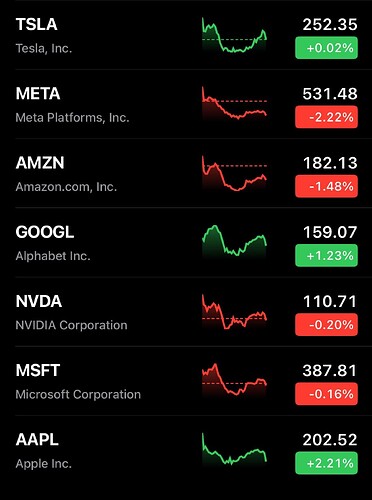Open the MSFT sparkline chart
Image resolution: width=372 pixels, height=500 pixels.
click(234, 380)
